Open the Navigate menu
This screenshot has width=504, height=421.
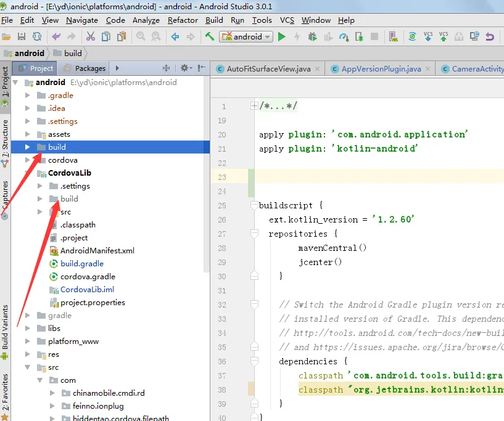pyautogui.click(x=82, y=20)
